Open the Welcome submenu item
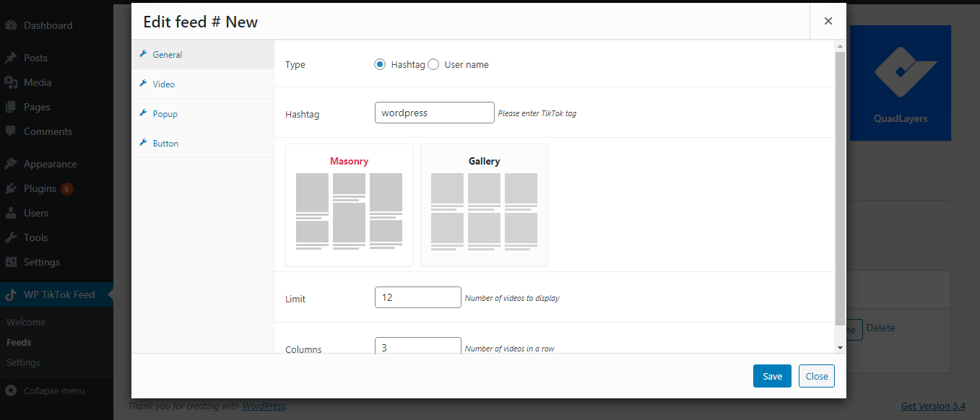 coord(26,322)
